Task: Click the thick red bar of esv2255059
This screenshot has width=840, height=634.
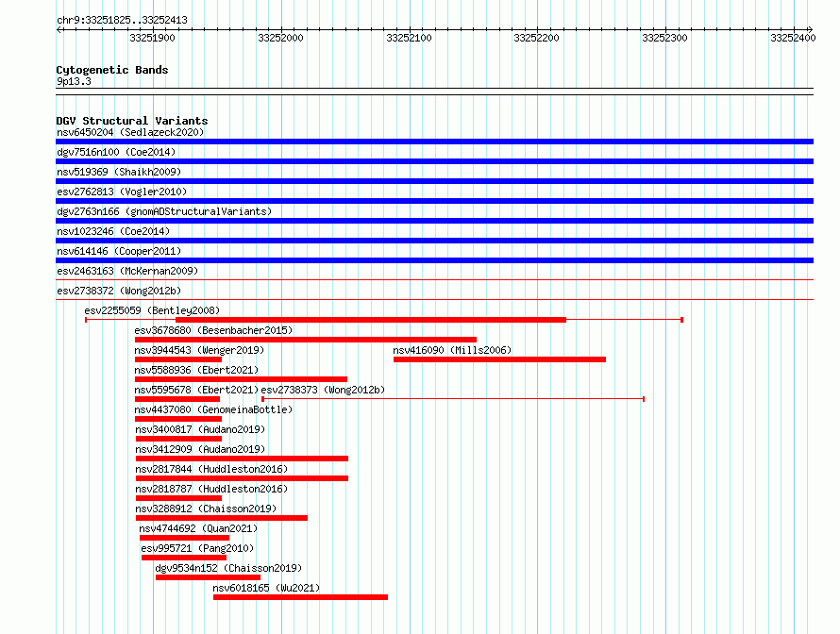Action: (x=371, y=320)
